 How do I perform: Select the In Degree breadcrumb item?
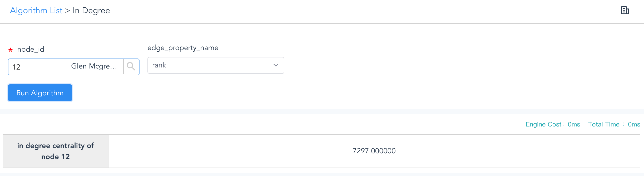pyautogui.click(x=91, y=11)
